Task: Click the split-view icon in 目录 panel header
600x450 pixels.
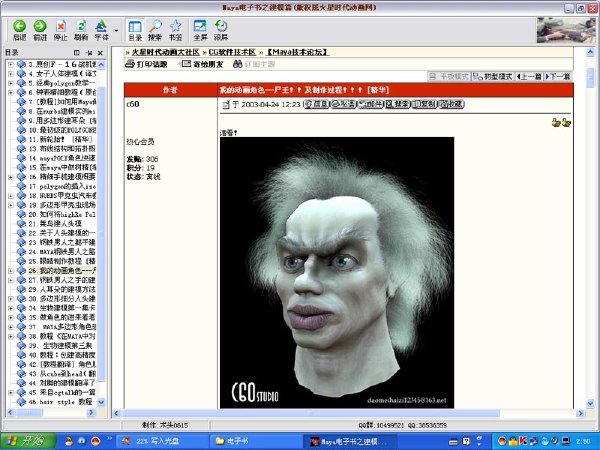Action: coord(77,53)
